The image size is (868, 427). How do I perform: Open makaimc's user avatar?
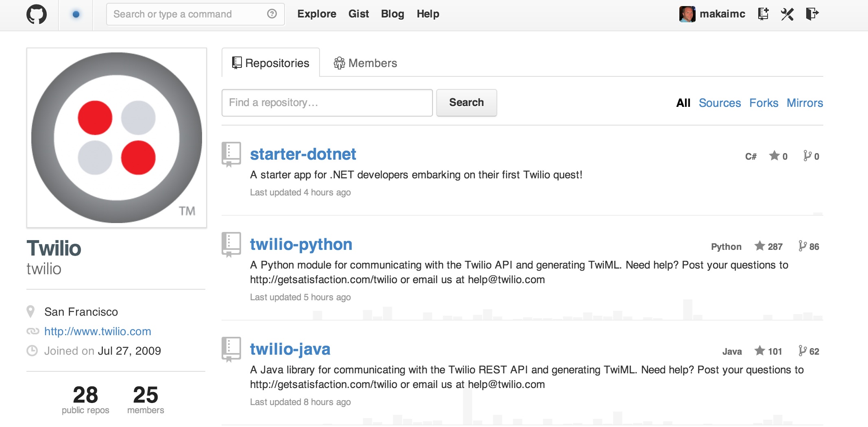click(x=687, y=14)
